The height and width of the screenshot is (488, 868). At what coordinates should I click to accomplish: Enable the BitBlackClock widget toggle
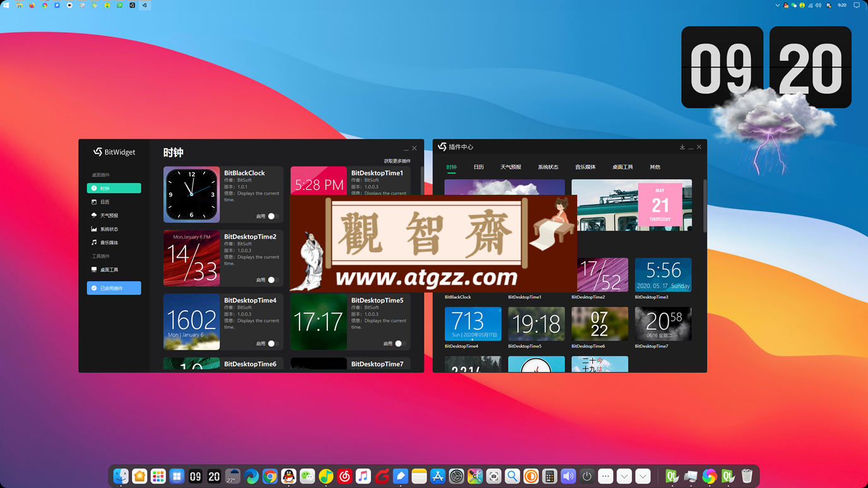click(x=273, y=216)
